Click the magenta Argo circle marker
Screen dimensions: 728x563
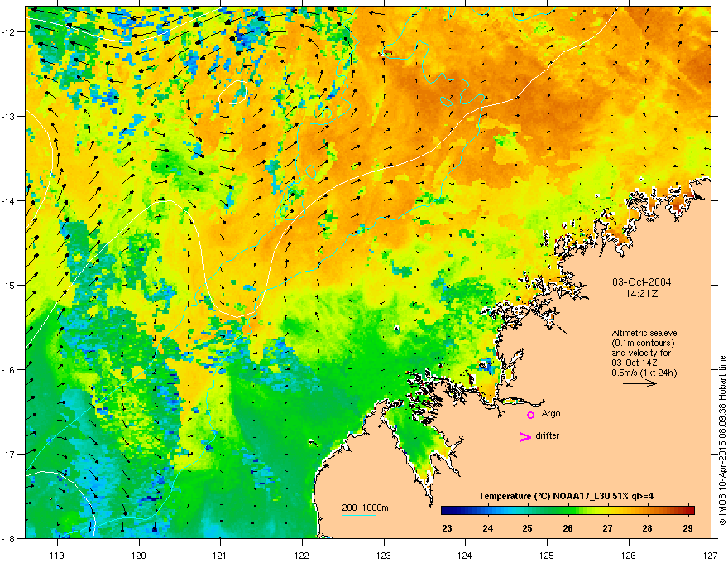tap(530, 415)
